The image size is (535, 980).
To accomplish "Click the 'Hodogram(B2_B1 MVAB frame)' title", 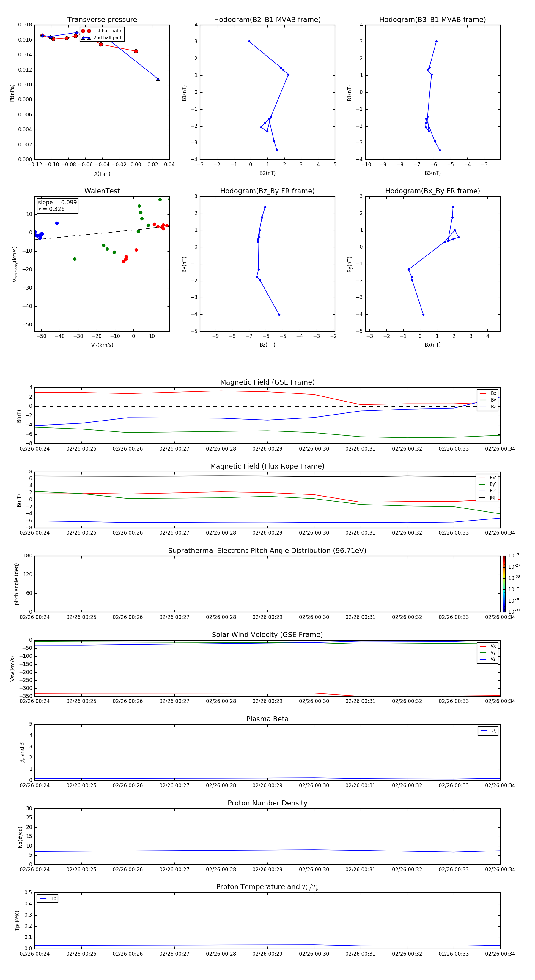I will pos(267,19).
